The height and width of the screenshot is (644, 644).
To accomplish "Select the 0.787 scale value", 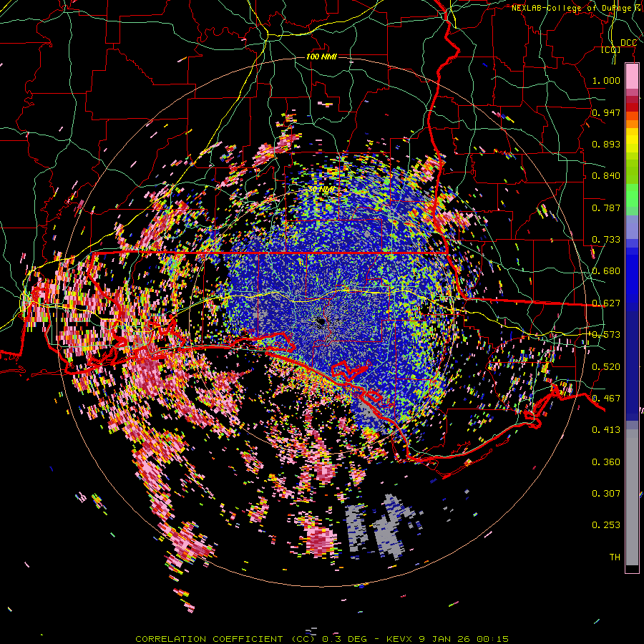I will [606, 208].
